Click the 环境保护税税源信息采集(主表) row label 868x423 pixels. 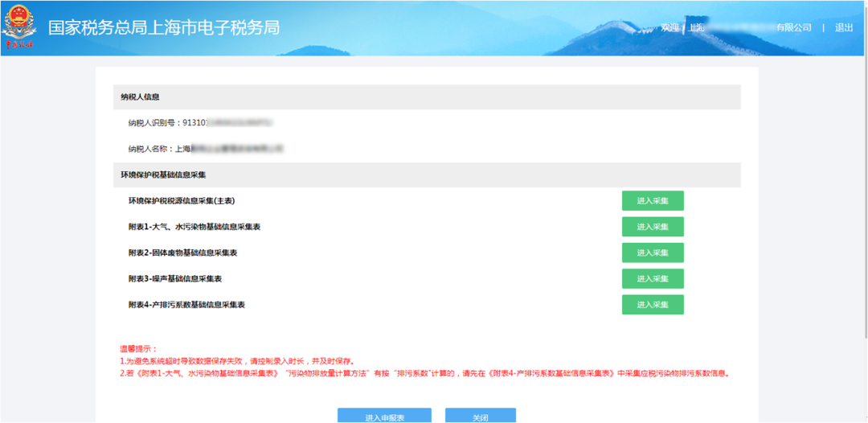point(182,201)
